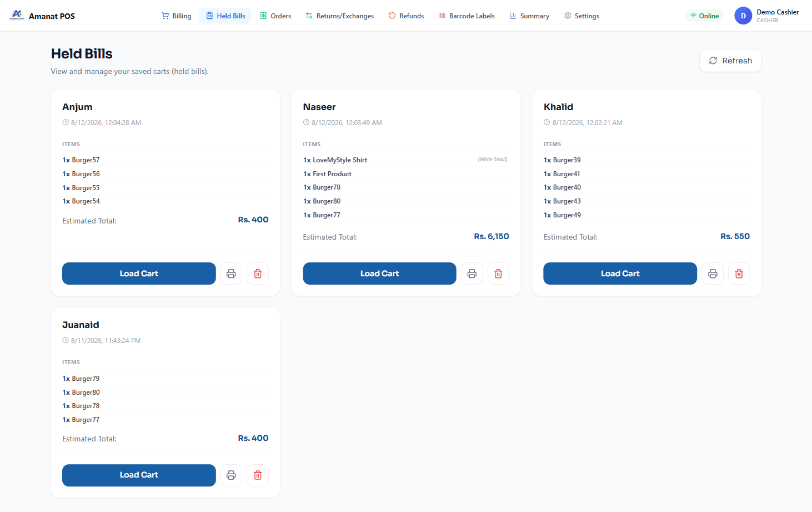Image resolution: width=812 pixels, height=512 pixels.
Task: Select Burger39 in Khalid's bill
Action: pyautogui.click(x=562, y=160)
